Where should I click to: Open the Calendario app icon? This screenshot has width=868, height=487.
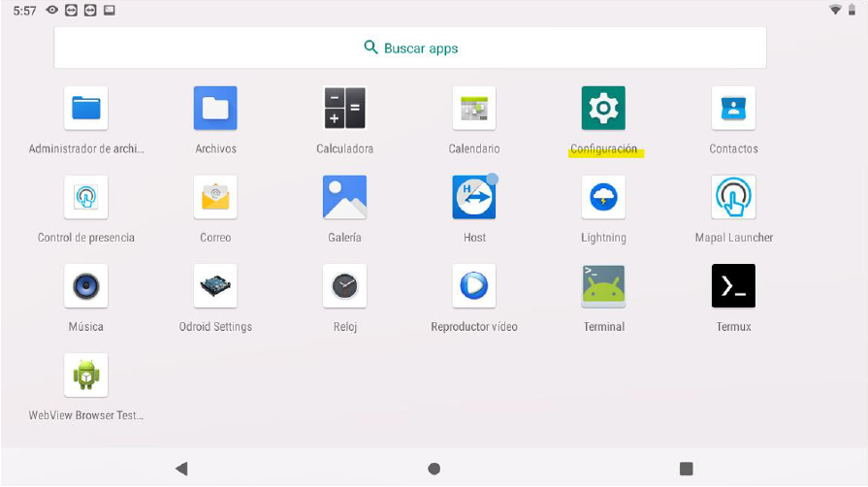[x=474, y=109]
